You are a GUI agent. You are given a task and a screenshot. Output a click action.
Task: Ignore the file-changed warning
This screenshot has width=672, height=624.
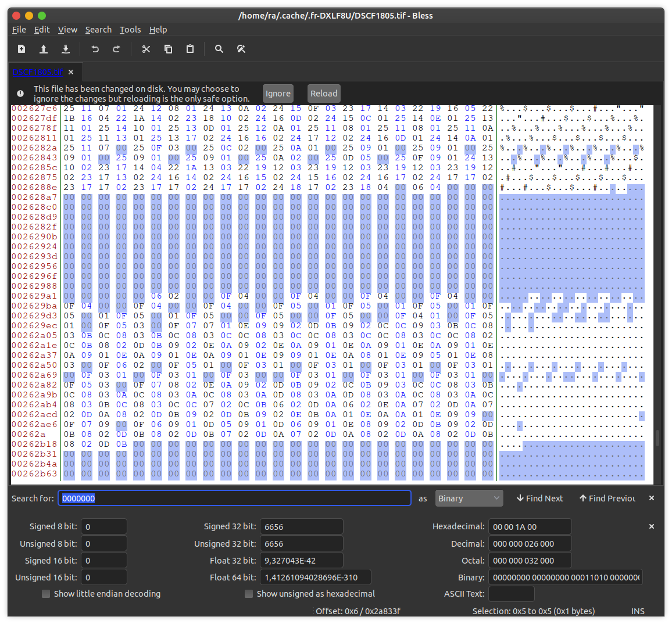point(278,94)
